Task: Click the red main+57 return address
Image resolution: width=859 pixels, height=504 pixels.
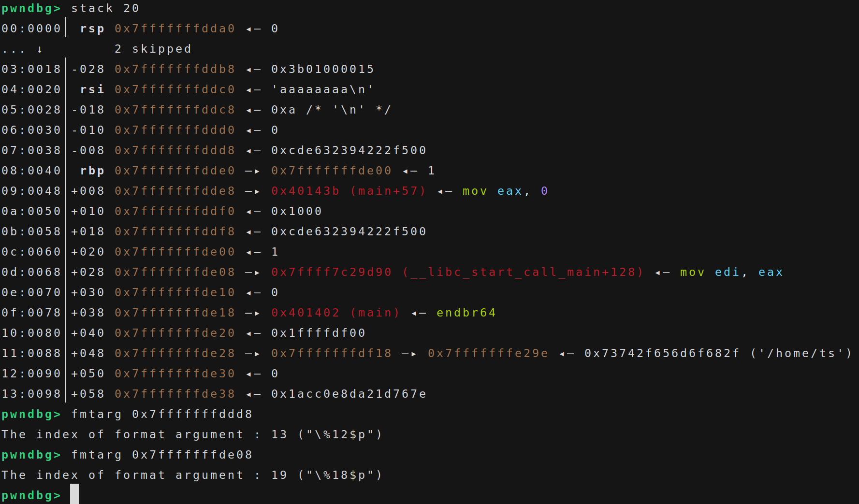Action: pos(348,191)
